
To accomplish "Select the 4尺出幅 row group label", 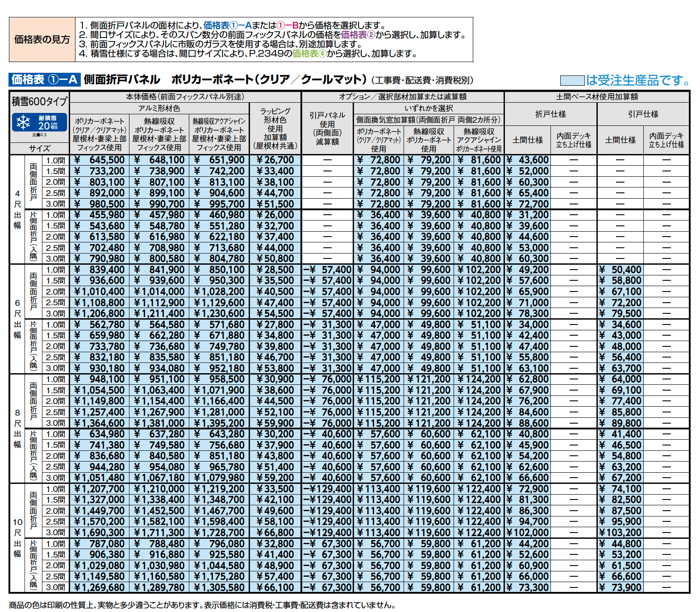I will click(17, 209).
